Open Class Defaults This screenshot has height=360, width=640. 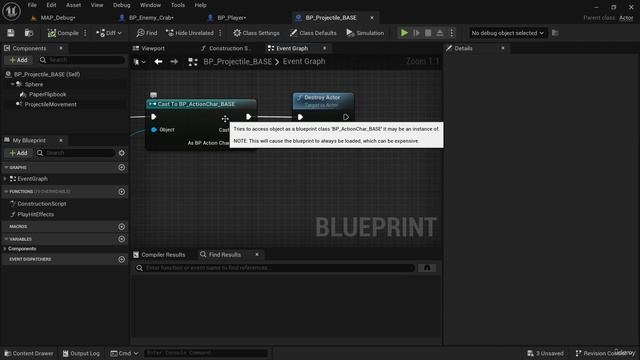pos(313,33)
